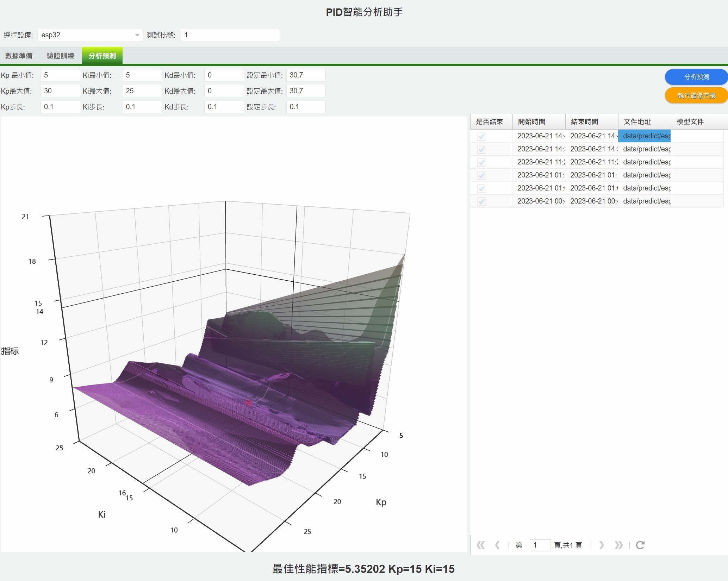Go to first page of results
728x581 pixels.
pyautogui.click(x=481, y=545)
